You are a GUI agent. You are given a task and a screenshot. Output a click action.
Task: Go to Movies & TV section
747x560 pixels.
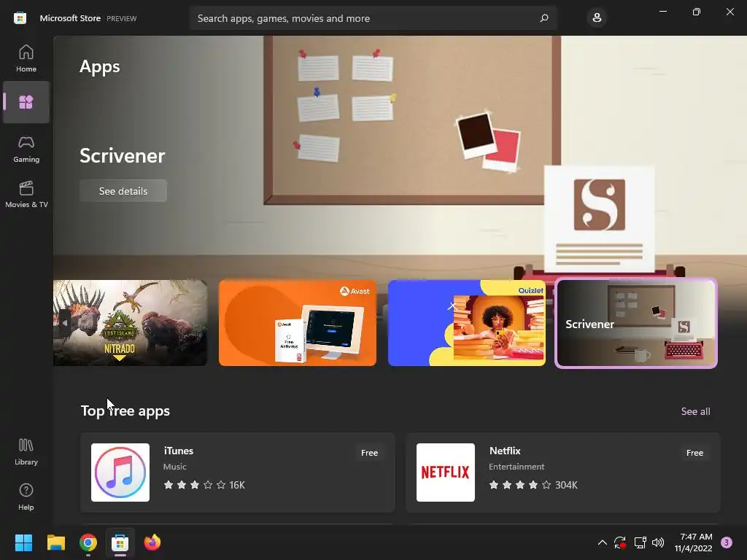[x=26, y=194]
